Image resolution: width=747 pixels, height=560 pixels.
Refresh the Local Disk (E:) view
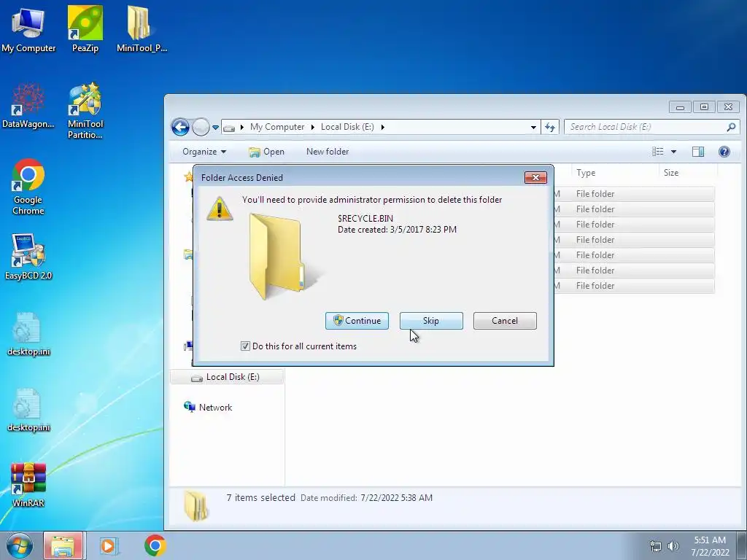coord(550,127)
